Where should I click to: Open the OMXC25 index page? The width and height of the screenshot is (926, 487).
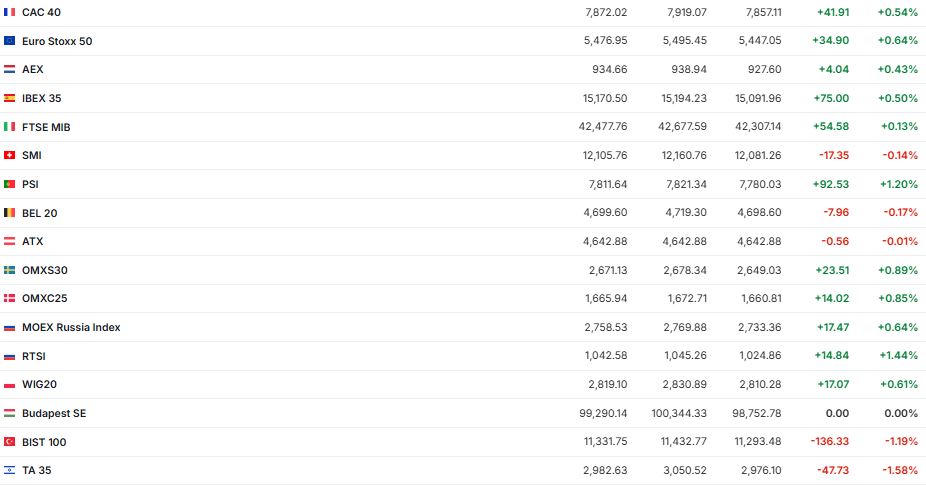45,298
